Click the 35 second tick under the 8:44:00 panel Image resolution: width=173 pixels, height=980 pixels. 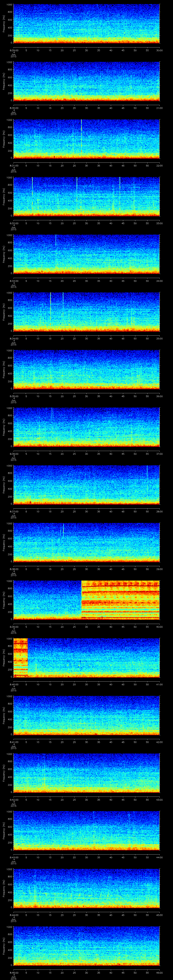coord(98,915)
